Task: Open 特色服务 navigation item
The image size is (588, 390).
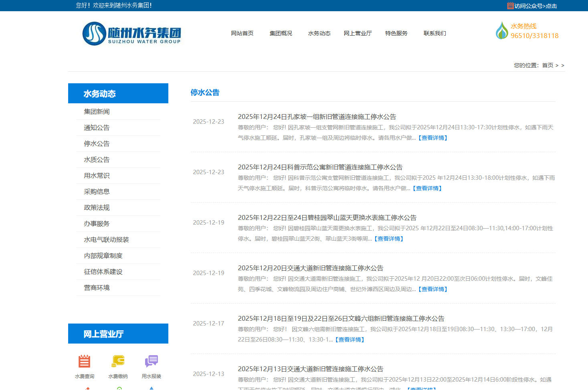Action: 396,33
